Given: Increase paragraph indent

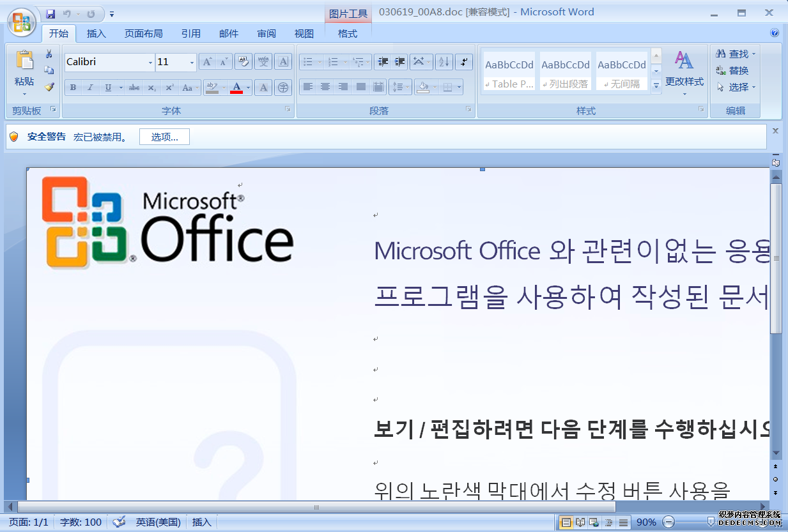Looking at the screenshot, I should (x=399, y=62).
